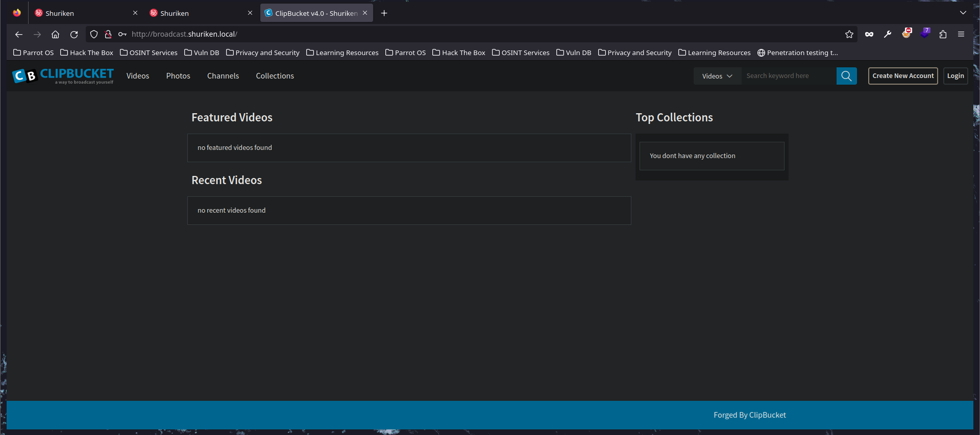
Task: Show site security lock information
Action: [108, 34]
